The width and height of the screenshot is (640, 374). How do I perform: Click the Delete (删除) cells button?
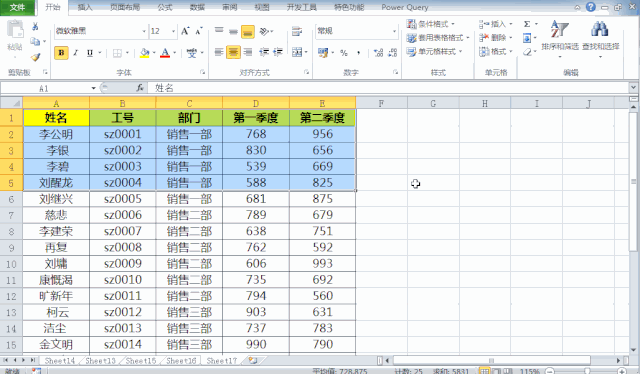click(496, 38)
